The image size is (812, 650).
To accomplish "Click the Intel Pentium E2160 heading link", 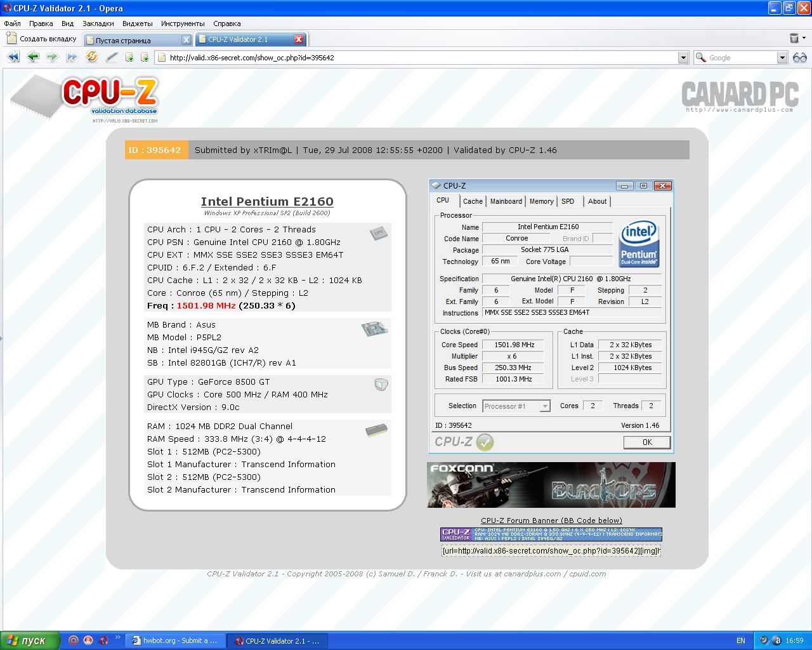I will click(267, 201).
